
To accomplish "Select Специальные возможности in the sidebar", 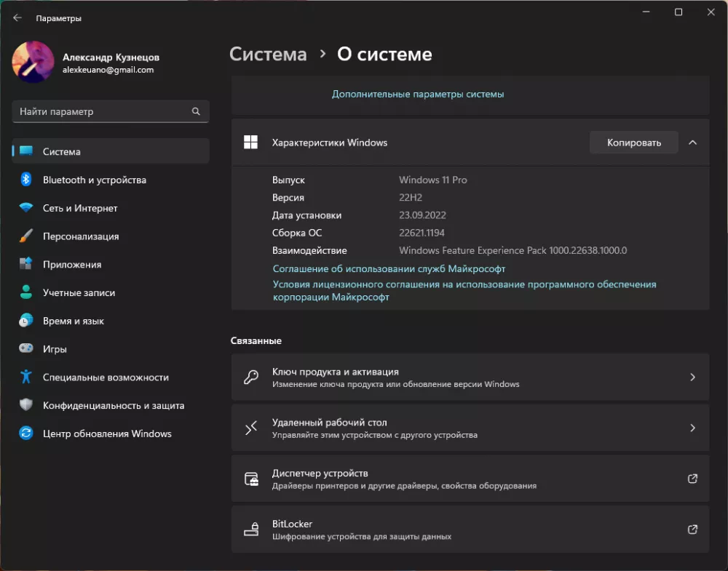I will [106, 378].
